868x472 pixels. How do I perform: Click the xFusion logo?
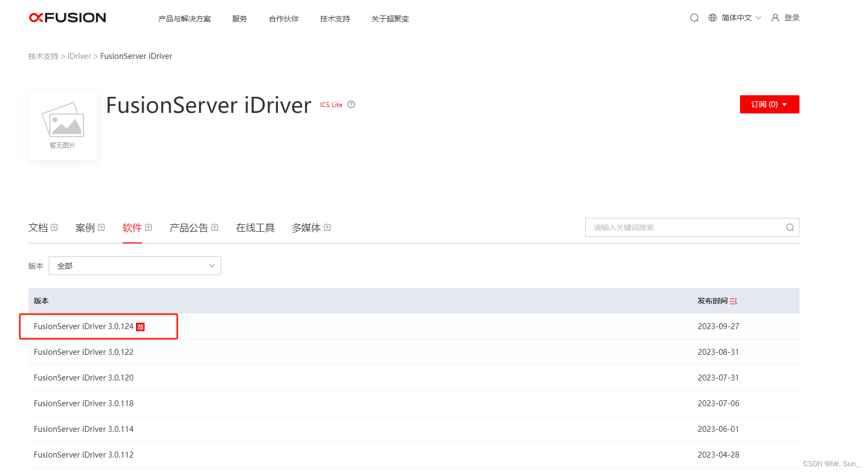pos(67,18)
